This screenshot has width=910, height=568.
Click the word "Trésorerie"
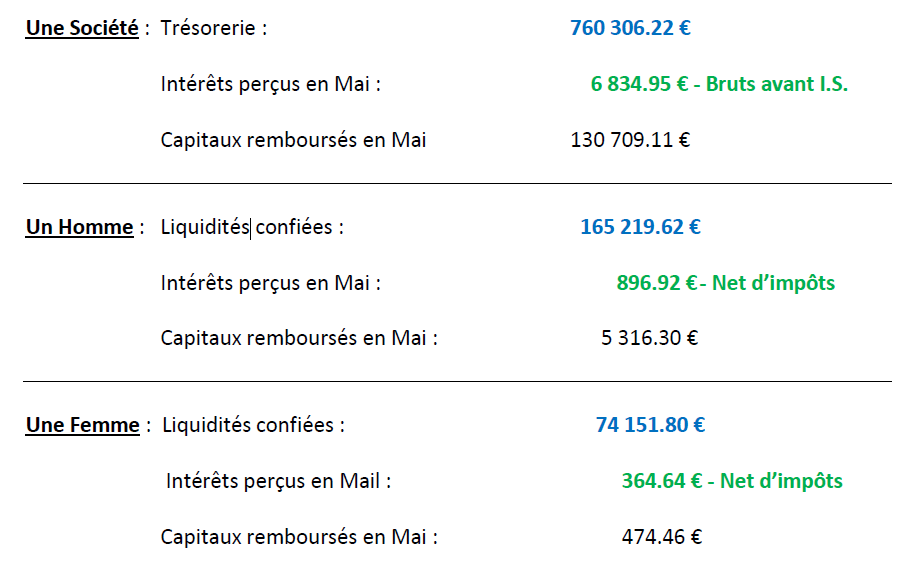click(x=208, y=28)
